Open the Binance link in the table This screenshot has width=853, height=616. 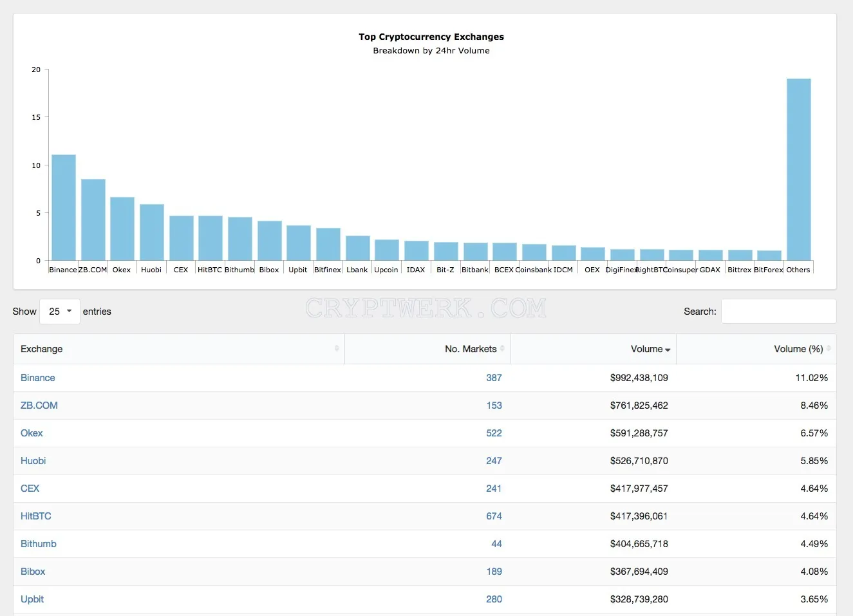coord(38,378)
